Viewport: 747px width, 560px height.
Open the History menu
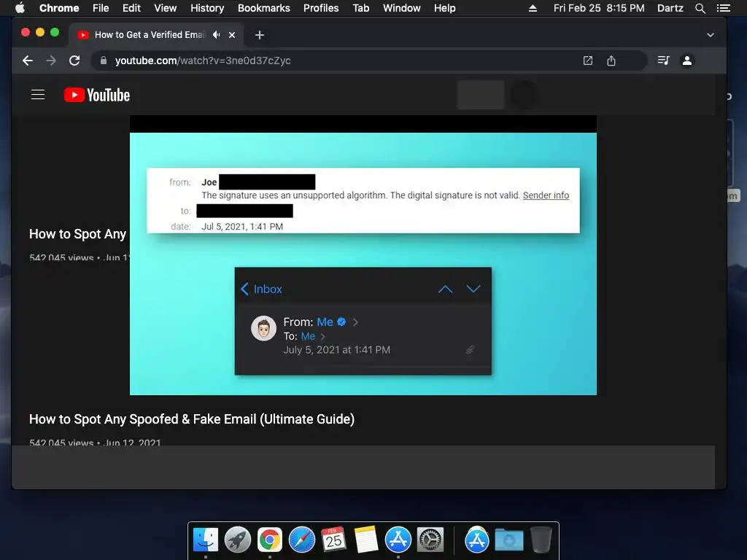click(207, 8)
